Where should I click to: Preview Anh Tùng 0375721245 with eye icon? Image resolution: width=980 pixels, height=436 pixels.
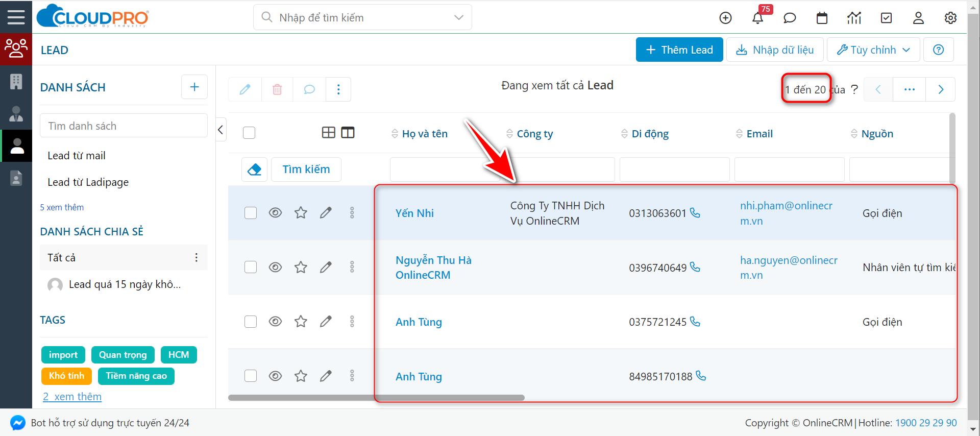click(275, 321)
